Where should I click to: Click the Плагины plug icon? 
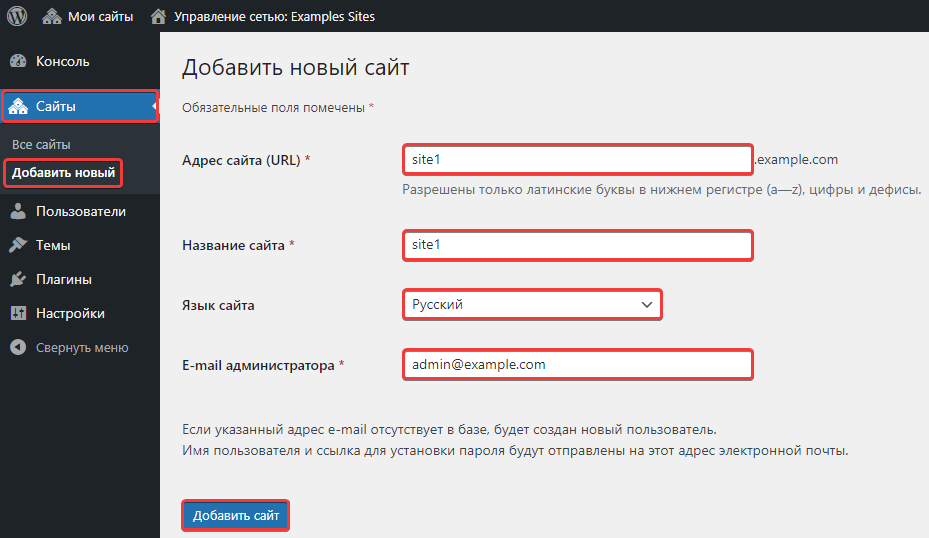click(x=18, y=279)
